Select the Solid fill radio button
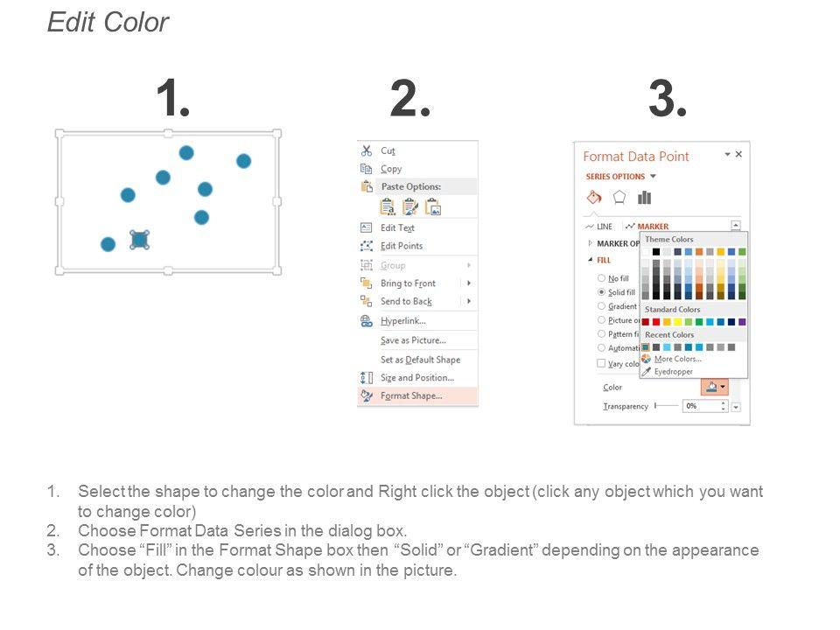The height and width of the screenshot is (630, 840). click(601, 292)
